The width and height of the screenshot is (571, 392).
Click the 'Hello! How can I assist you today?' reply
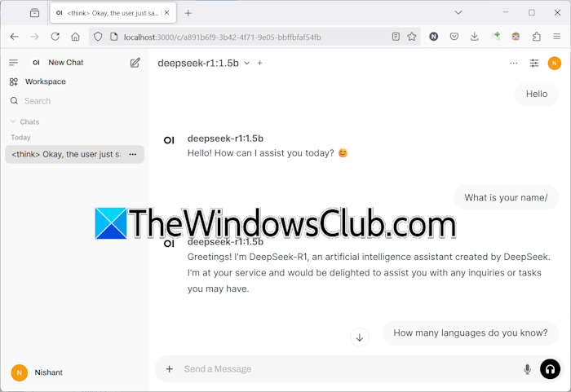(x=267, y=153)
